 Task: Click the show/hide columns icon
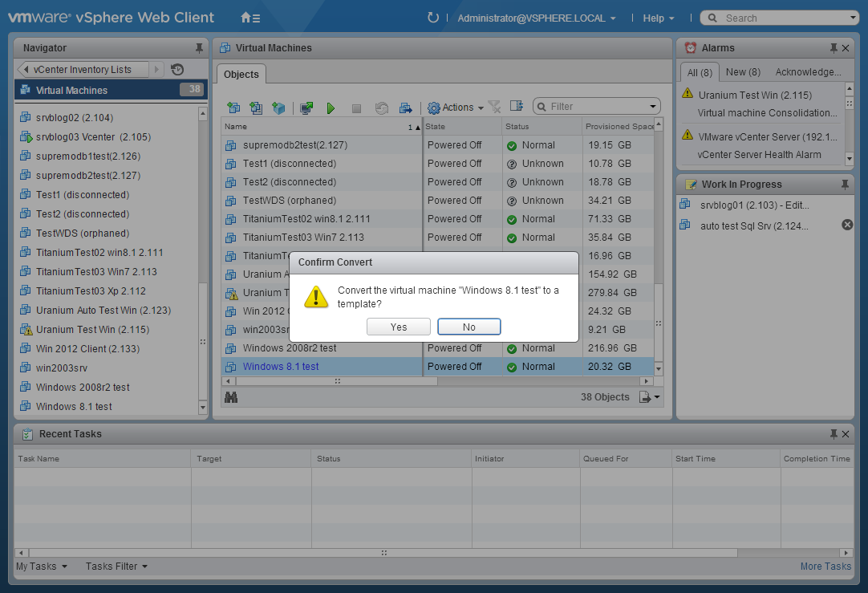517,106
